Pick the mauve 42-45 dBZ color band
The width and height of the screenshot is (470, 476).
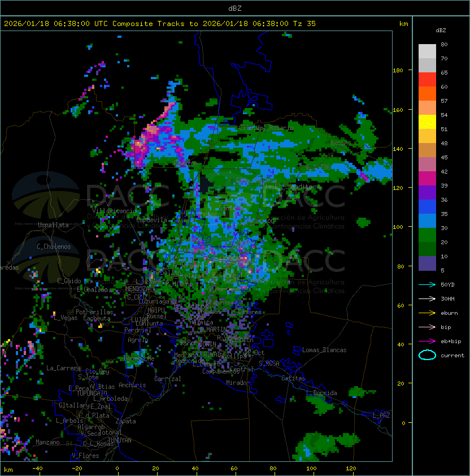pyautogui.click(x=427, y=165)
